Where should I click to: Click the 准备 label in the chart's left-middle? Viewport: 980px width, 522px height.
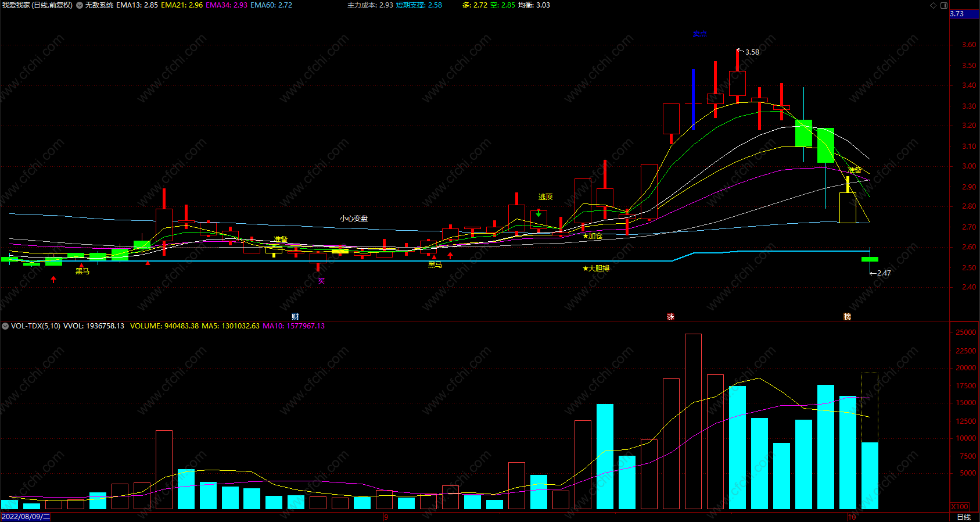281,239
